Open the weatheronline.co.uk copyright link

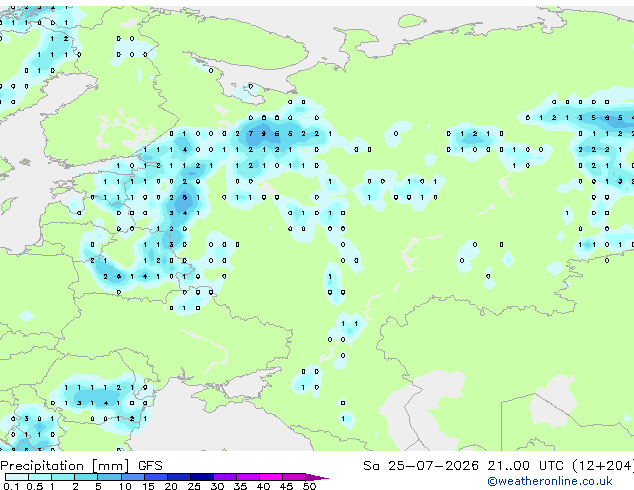[x=550, y=481]
